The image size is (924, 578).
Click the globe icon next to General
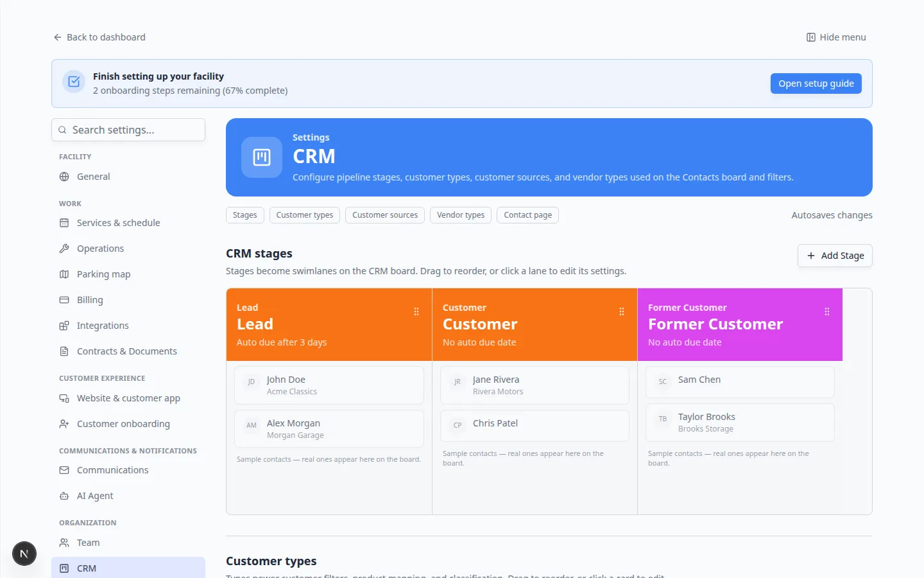[64, 177]
